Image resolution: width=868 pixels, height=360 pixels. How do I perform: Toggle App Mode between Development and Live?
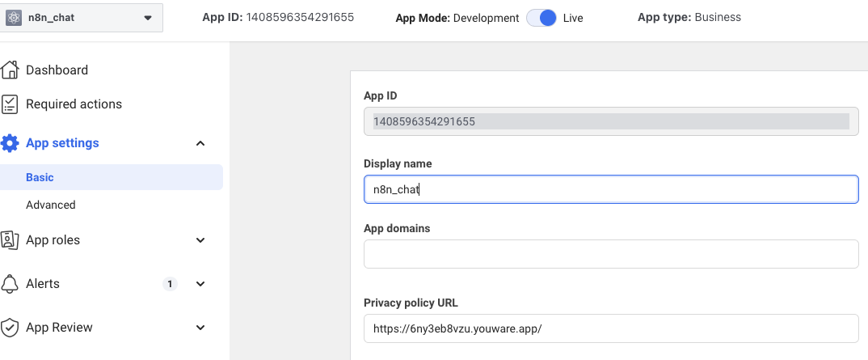coord(541,18)
